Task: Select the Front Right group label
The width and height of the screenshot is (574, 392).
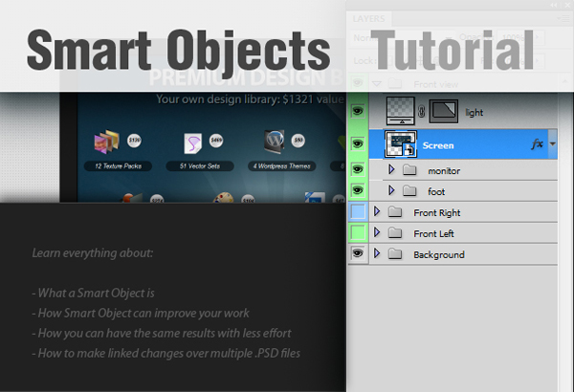Action: tap(437, 212)
